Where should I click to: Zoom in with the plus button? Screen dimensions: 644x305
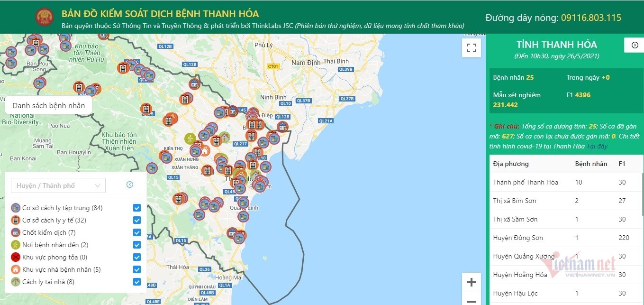point(471,283)
